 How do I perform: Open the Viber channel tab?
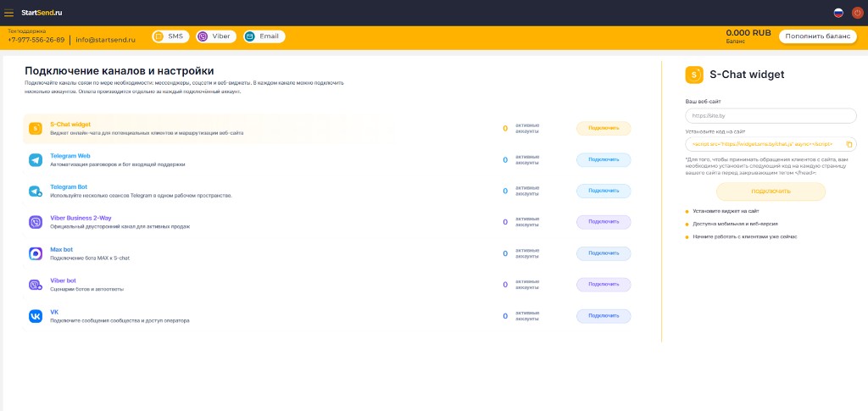[216, 36]
